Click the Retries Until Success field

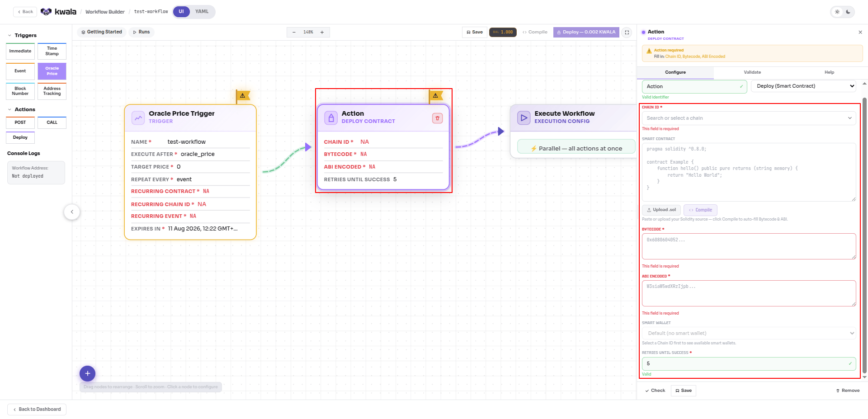[x=749, y=363]
